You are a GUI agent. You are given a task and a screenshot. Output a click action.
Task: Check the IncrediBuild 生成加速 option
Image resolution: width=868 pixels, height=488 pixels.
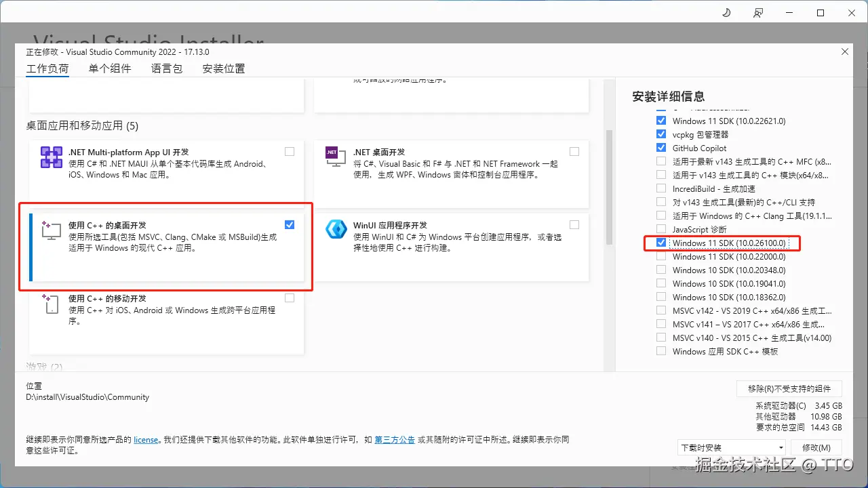coord(661,188)
